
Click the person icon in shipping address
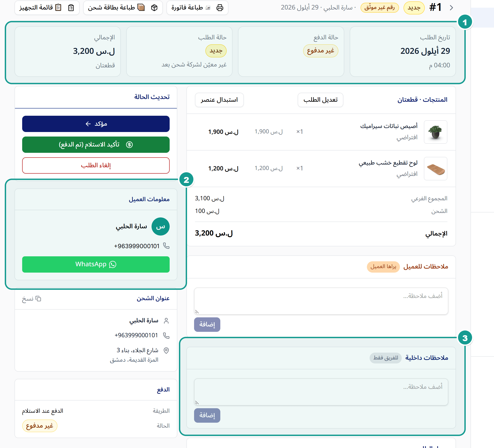(166, 321)
